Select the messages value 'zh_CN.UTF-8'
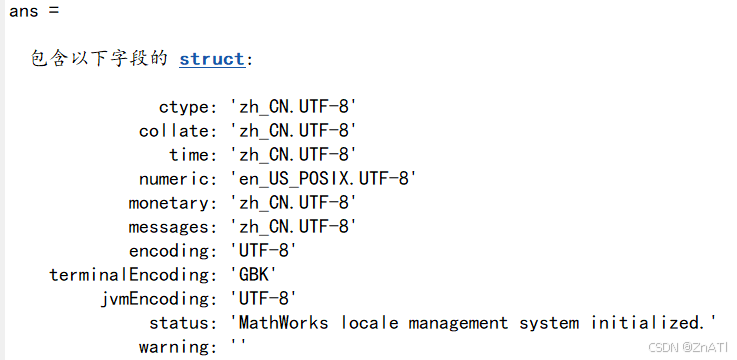This screenshot has height=360, width=737. [293, 227]
